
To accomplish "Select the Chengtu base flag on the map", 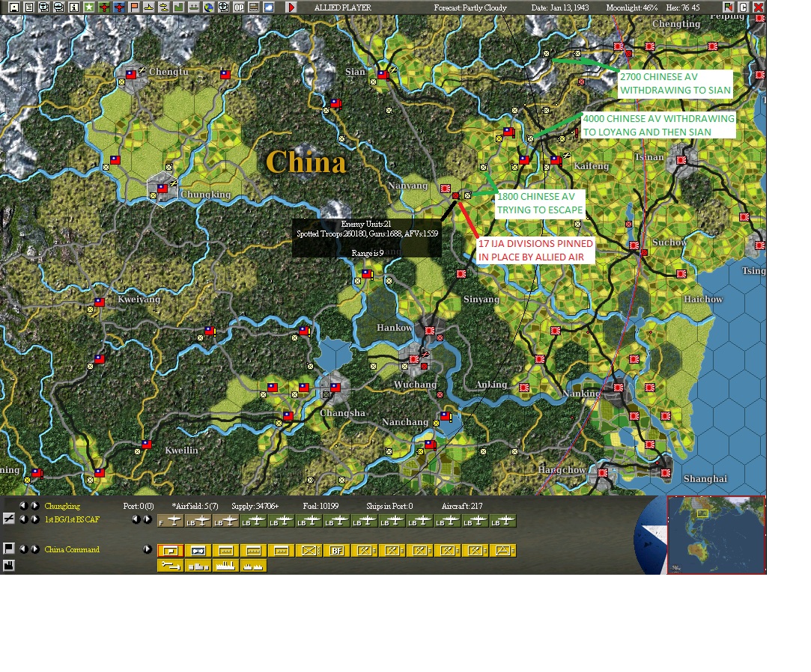I will click(x=131, y=74).
